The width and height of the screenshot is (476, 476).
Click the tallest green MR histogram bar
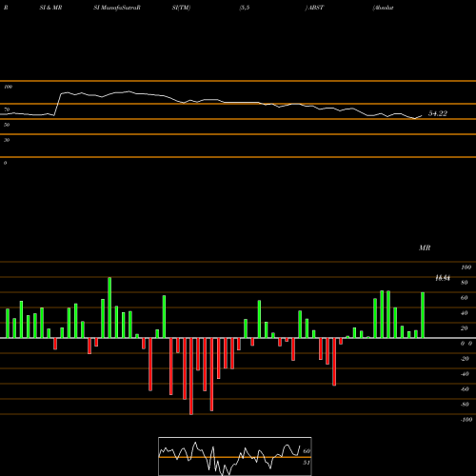coord(109,307)
